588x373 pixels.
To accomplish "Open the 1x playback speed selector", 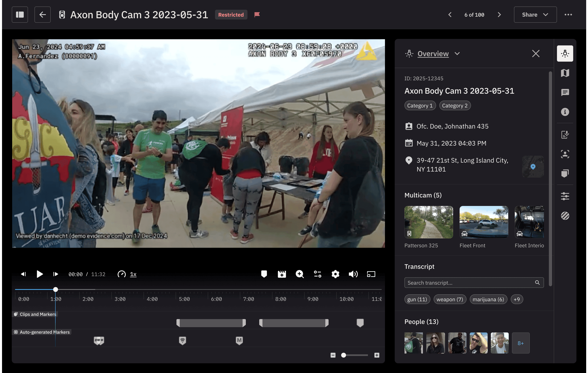I will (133, 274).
